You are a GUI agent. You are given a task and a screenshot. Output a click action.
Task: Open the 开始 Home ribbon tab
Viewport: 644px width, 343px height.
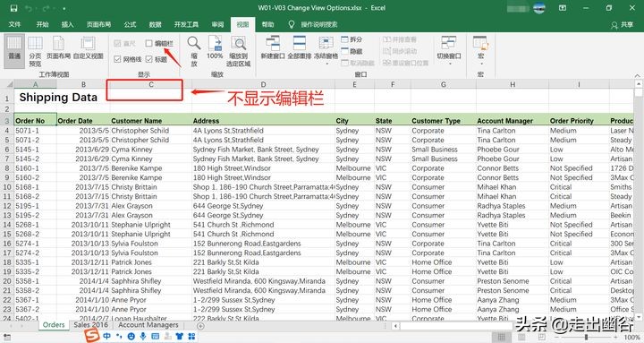coord(43,24)
